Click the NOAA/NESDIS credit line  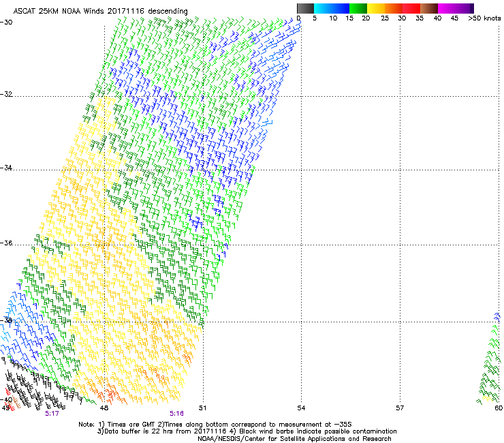click(294, 439)
